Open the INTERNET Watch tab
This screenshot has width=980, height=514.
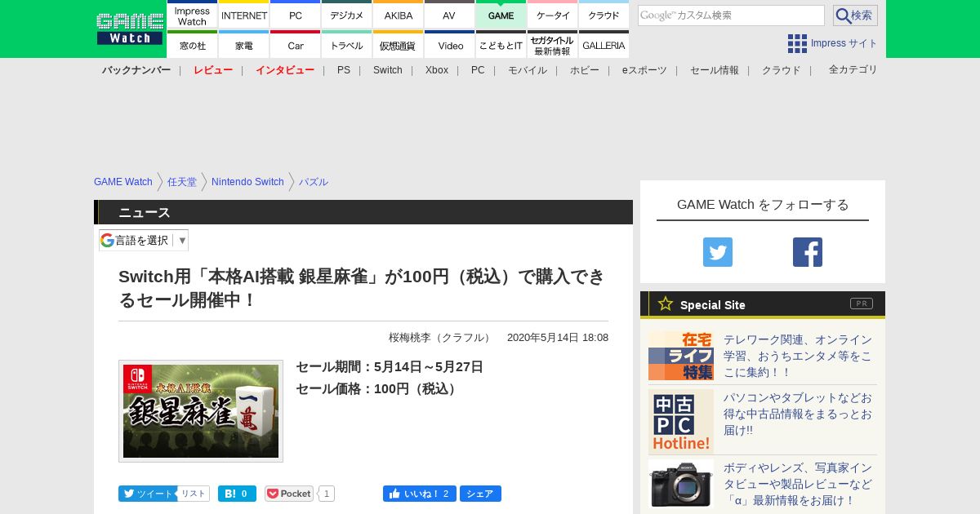click(x=244, y=16)
